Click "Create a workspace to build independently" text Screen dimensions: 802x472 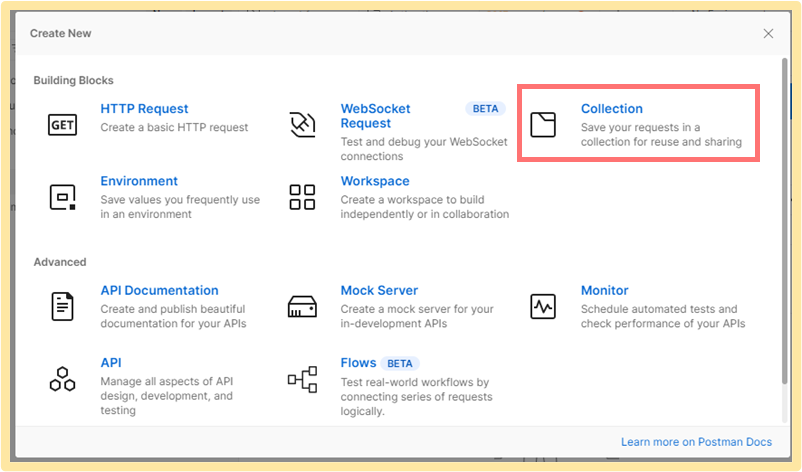tap(425, 207)
